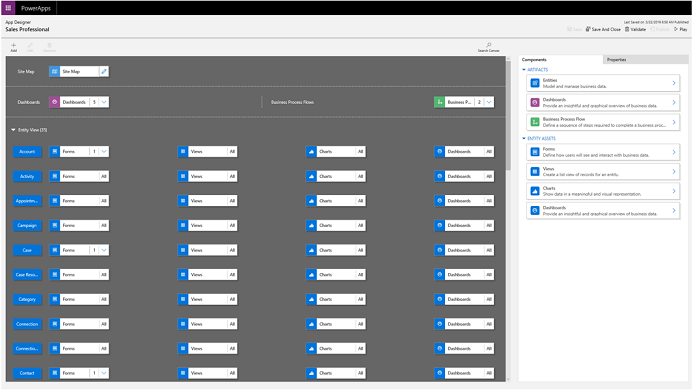Click the Validate button label
This screenshot has height=390, width=693.
pyautogui.click(x=638, y=29)
